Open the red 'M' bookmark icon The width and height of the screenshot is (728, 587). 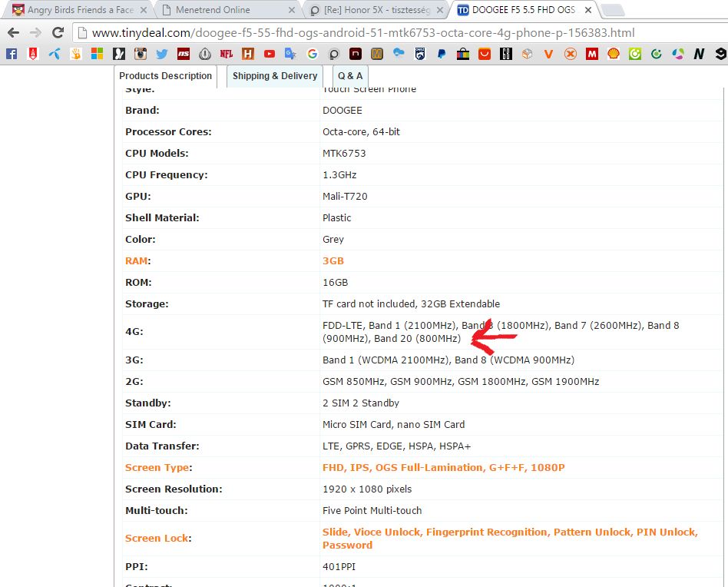pyautogui.click(x=592, y=54)
